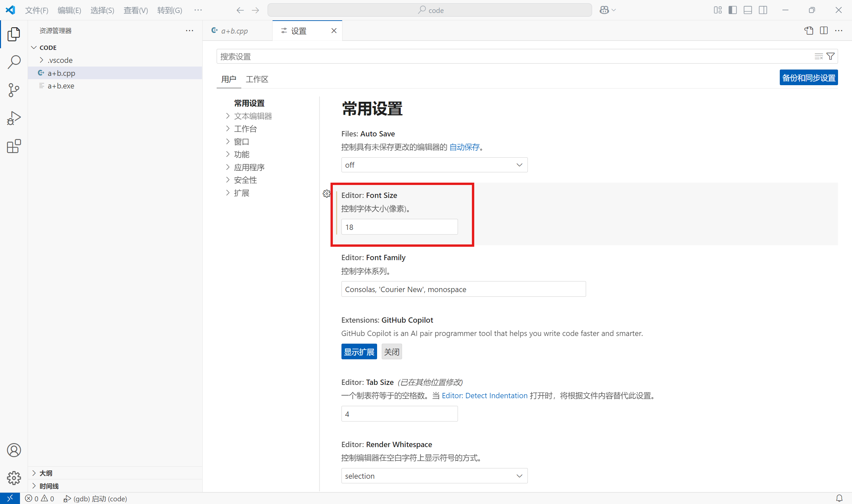Switch to the 工作区 settings tab
The width and height of the screenshot is (852, 504).
[257, 79]
